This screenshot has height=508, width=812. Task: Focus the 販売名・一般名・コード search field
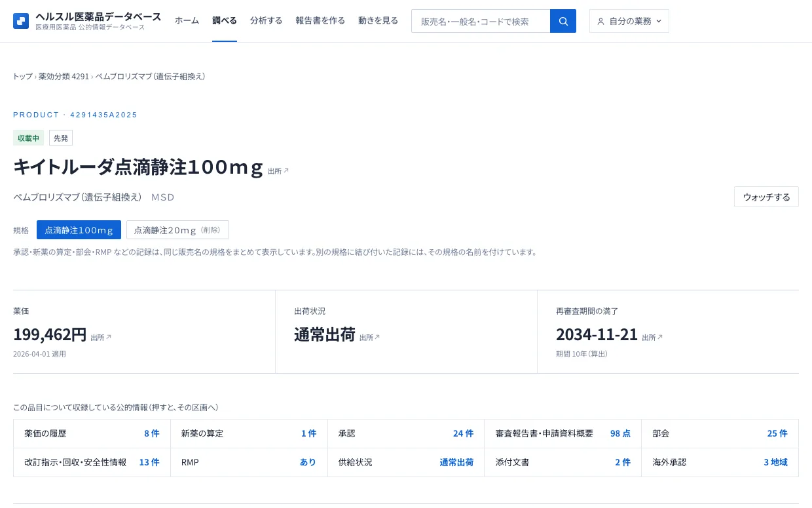(x=481, y=21)
